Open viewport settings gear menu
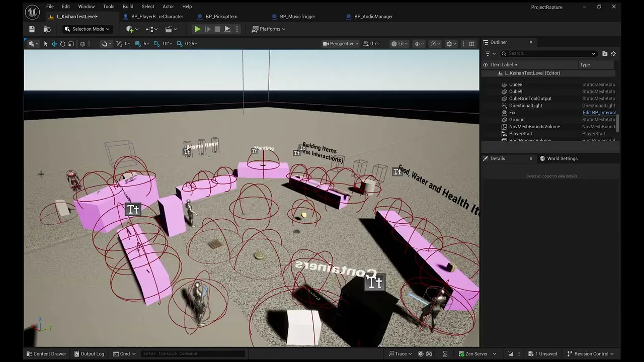The width and height of the screenshot is (644, 362). [451, 44]
